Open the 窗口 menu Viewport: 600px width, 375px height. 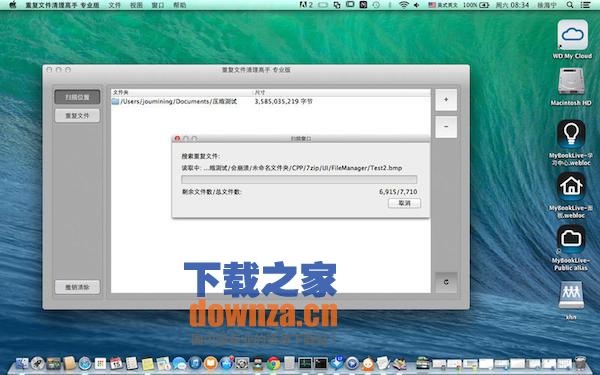[158, 5]
